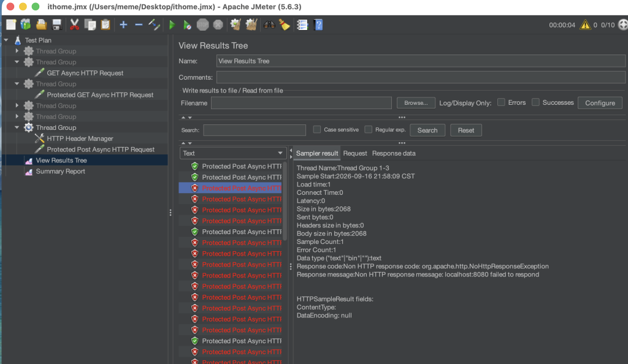Click Start no pauses icon
The height and width of the screenshot is (364, 628).
tap(187, 25)
